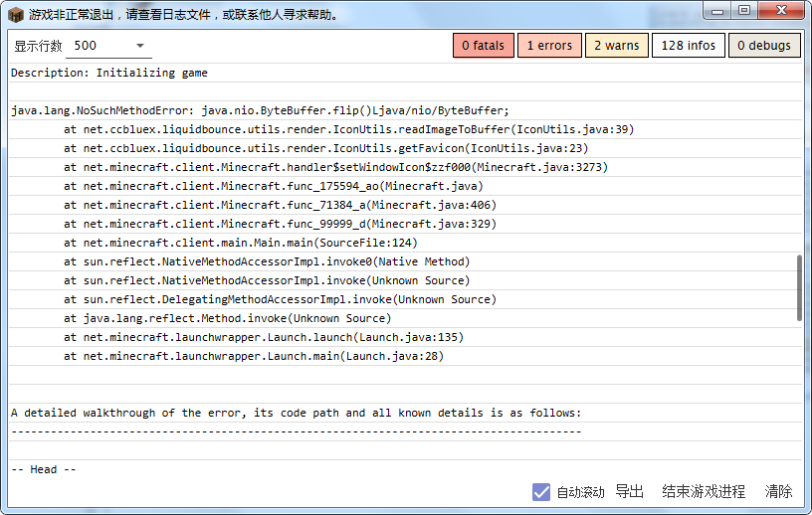Maximize the crash log window

pos(744,11)
